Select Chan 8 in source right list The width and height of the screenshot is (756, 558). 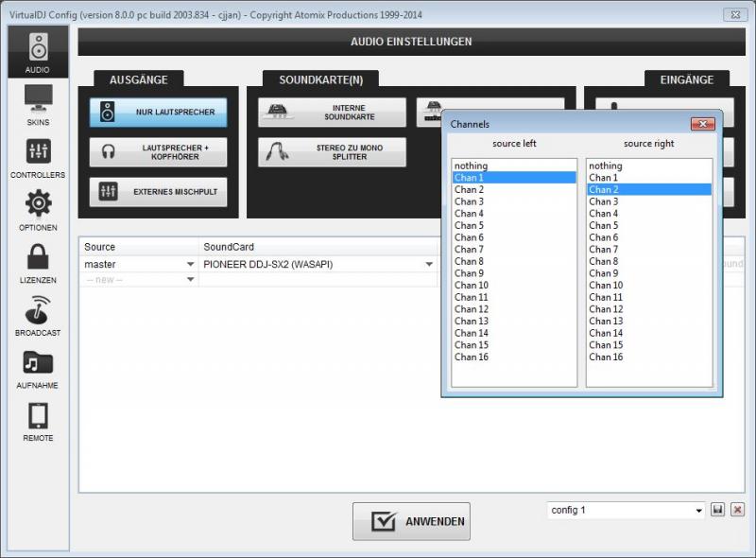point(649,261)
